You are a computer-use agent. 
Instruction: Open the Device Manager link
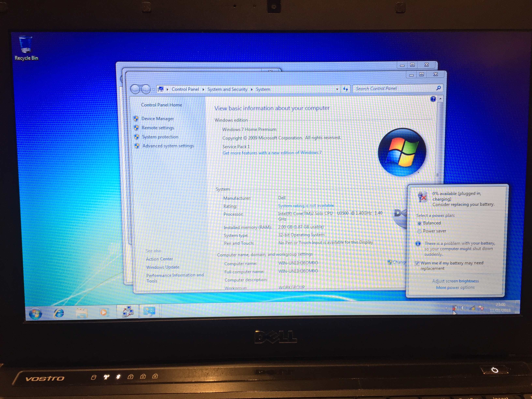point(158,118)
